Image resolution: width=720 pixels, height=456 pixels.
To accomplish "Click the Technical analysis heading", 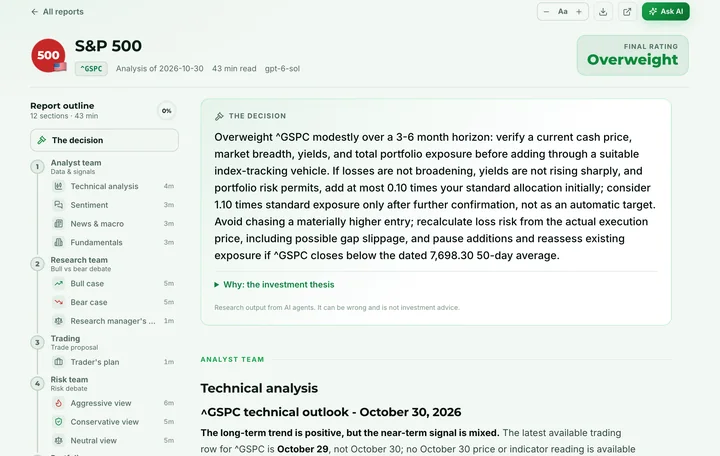I will point(259,388).
